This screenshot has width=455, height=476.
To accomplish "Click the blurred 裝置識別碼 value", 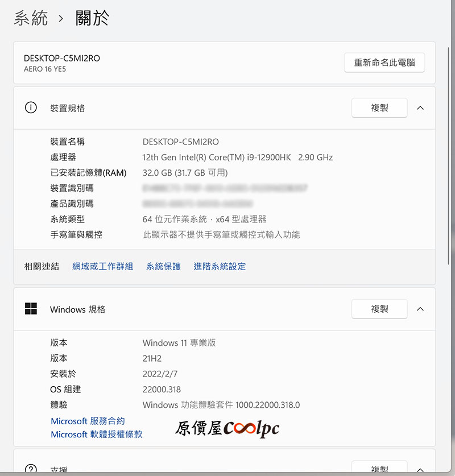I will 225,188.
